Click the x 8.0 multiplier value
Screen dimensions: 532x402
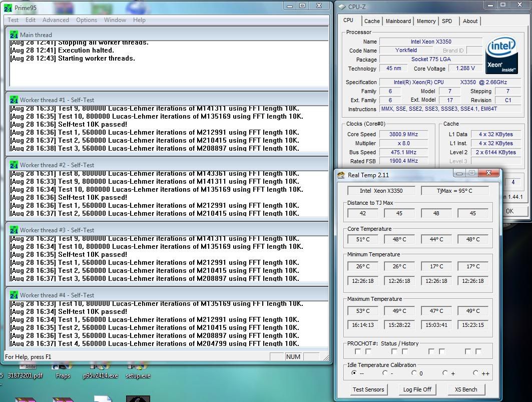pos(403,143)
